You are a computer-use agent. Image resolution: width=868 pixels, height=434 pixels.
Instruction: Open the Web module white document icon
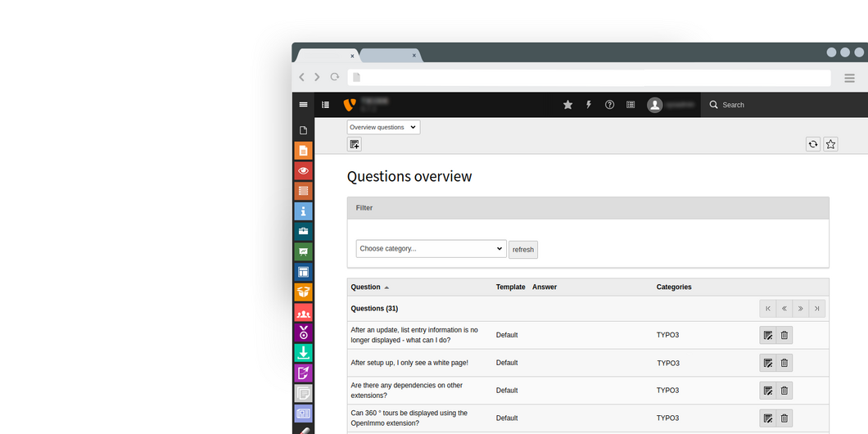pyautogui.click(x=303, y=131)
